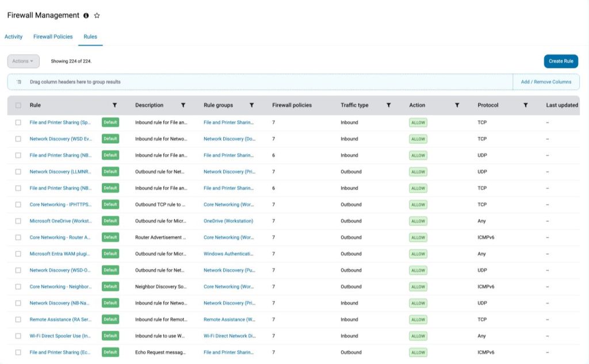Screen dimensions: 589x364
Task: Open the Rule groups column filter
Action: tap(252, 105)
